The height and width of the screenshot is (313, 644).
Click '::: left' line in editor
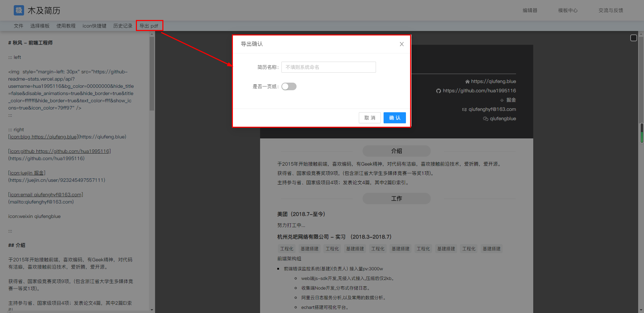coord(14,57)
